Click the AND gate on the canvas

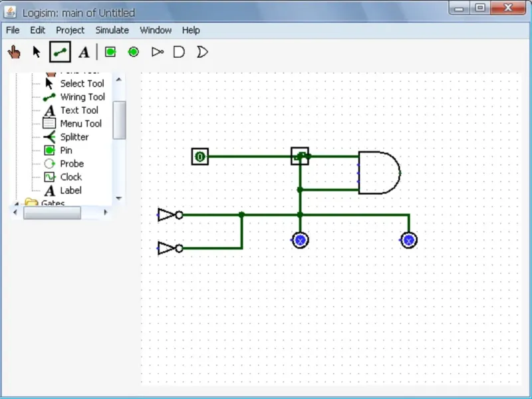(379, 173)
